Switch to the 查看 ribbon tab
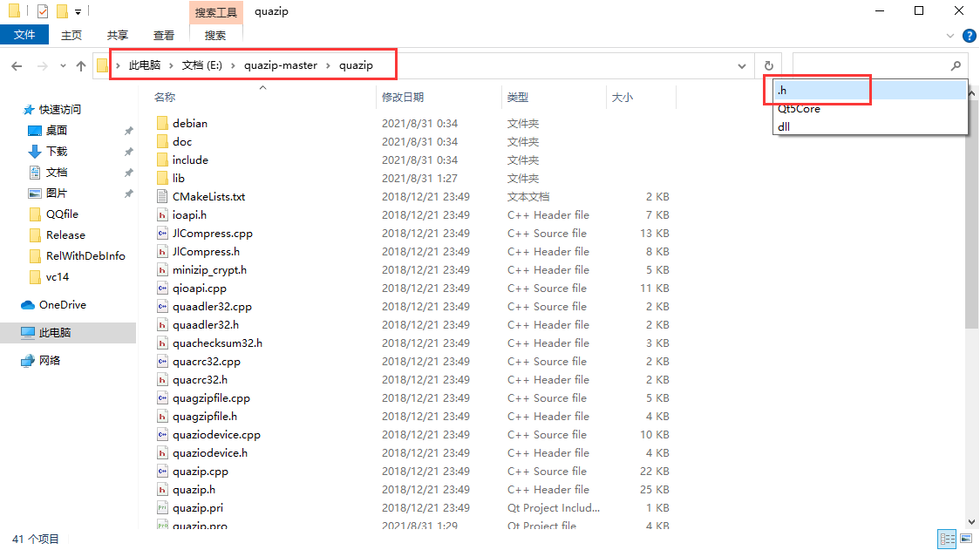This screenshot has height=550, width=980. click(164, 35)
